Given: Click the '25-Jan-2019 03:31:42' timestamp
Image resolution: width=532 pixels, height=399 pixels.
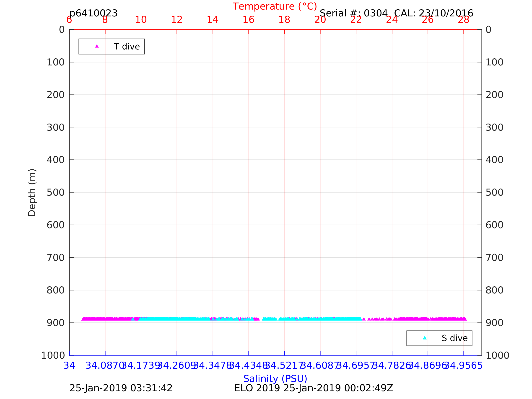Looking at the screenshot, I should 121,388.
